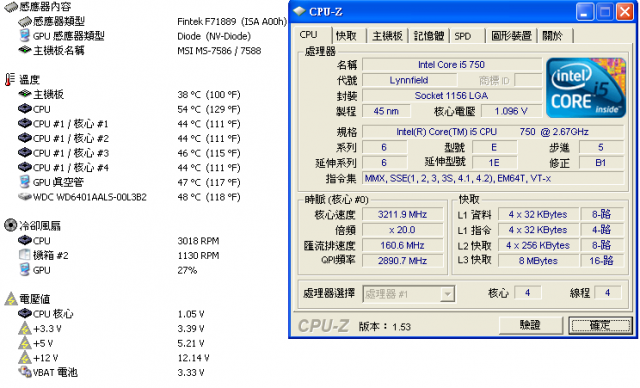The height and width of the screenshot is (388, 640).
Task: Click the CPU 54 °C row icon
Action: pyautogui.click(x=25, y=109)
